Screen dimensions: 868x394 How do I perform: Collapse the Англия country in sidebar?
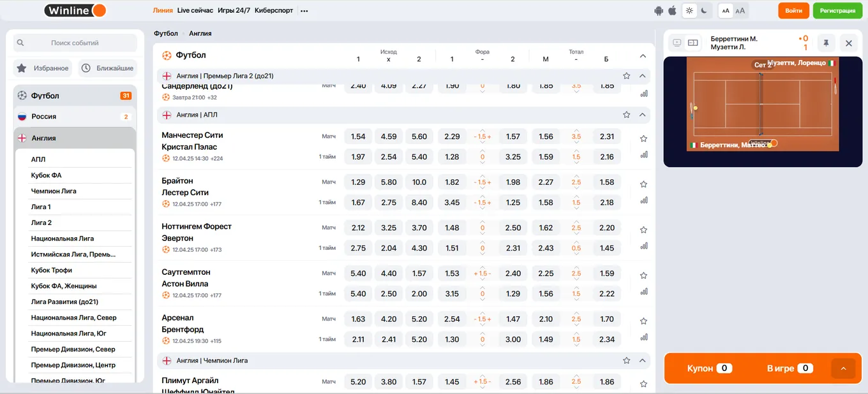[75, 138]
